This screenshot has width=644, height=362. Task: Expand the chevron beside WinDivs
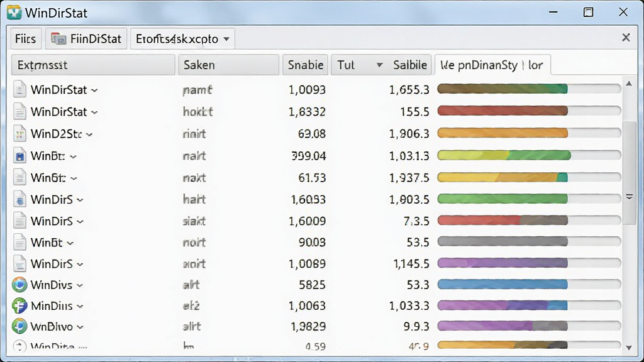[x=80, y=286]
